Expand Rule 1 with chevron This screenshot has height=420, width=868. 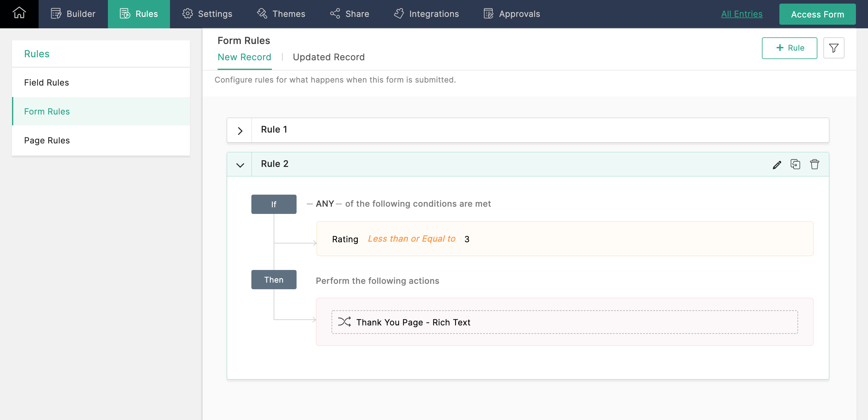[240, 131]
